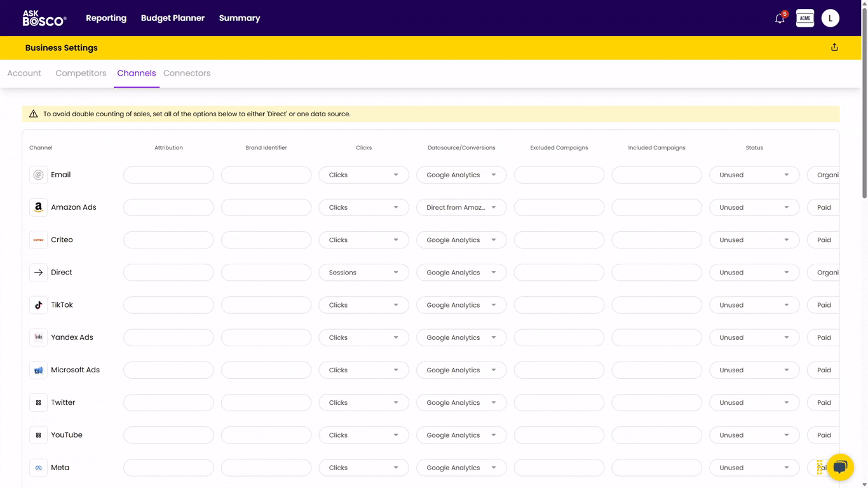The width and height of the screenshot is (868, 488).
Task: Click the share/export icon in yellow bar
Action: coord(834,48)
